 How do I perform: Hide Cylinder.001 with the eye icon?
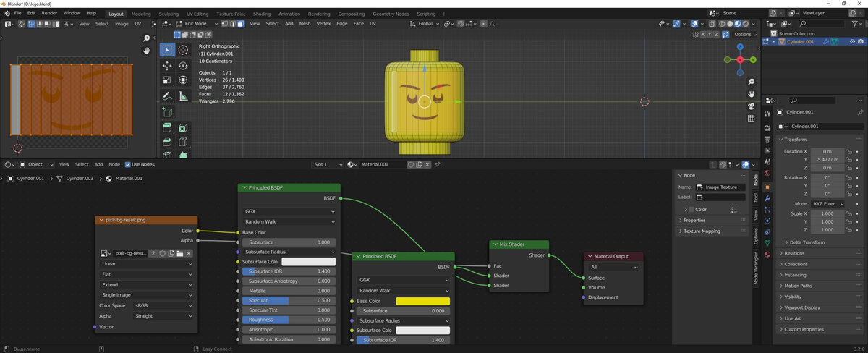[852, 42]
